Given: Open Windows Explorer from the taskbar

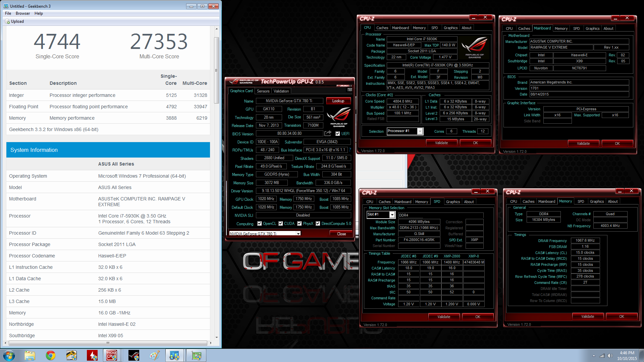Looking at the screenshot, I should pyautogui.click(x=30, y=355).
